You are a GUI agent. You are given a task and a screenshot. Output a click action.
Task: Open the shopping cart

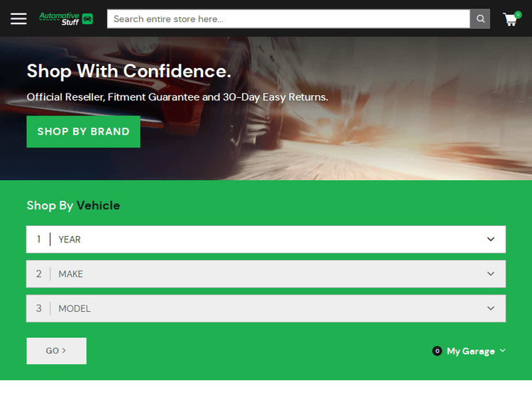pos(509,20)
